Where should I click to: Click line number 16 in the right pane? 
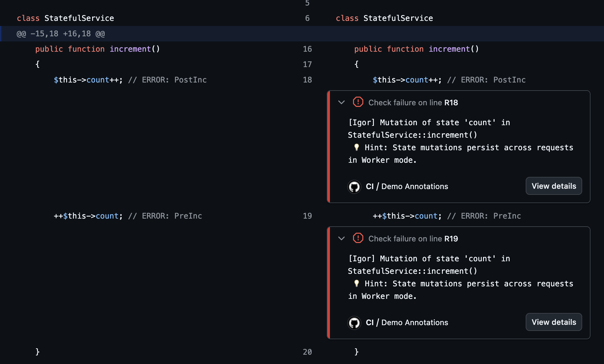(307, 49)
